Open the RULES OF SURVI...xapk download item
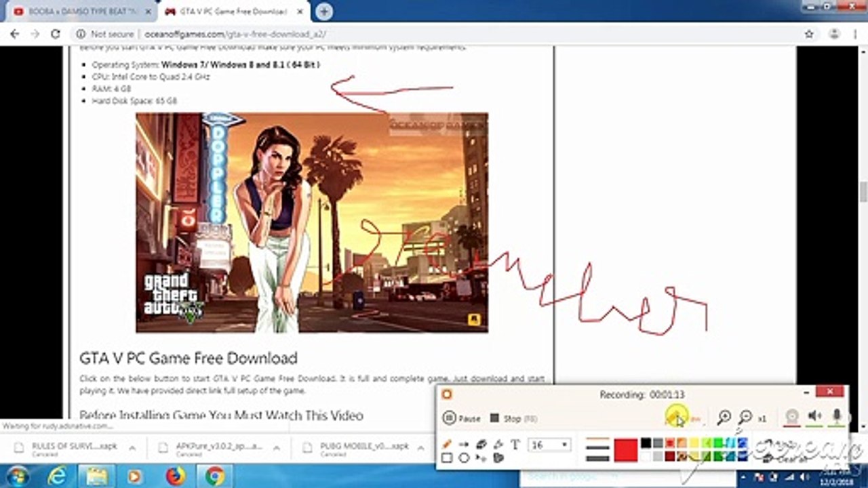Image resolution: width=868 pixels, height=488 pixels. [x=67, y=449]
